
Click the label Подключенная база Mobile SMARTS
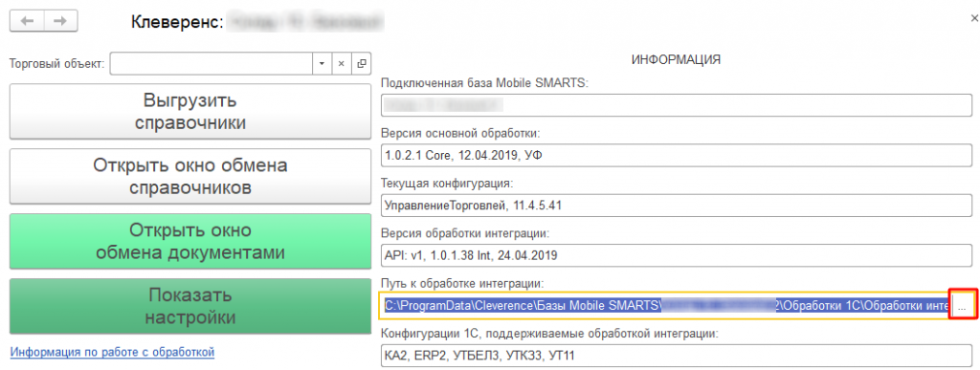pos(484,83)
